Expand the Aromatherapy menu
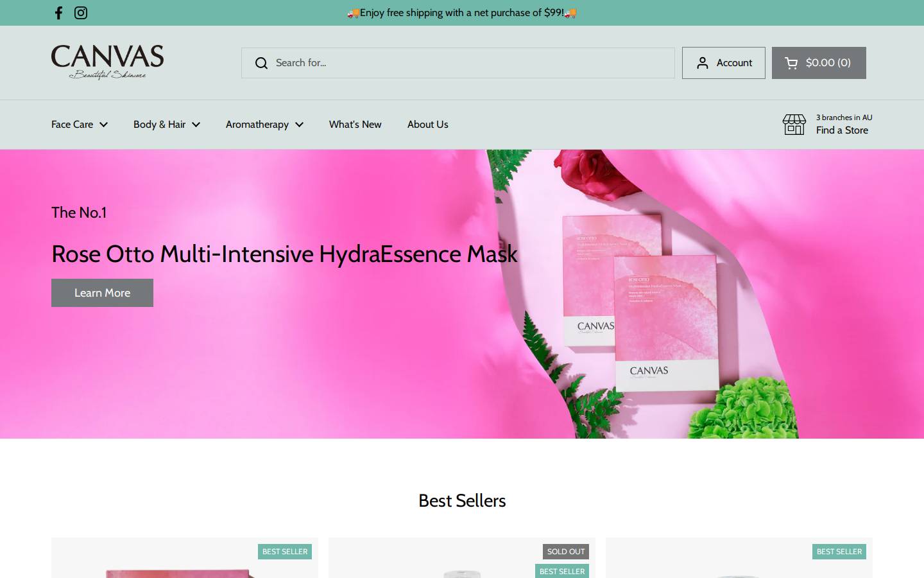This screenshot has height=578, width=924. (264, 125)
